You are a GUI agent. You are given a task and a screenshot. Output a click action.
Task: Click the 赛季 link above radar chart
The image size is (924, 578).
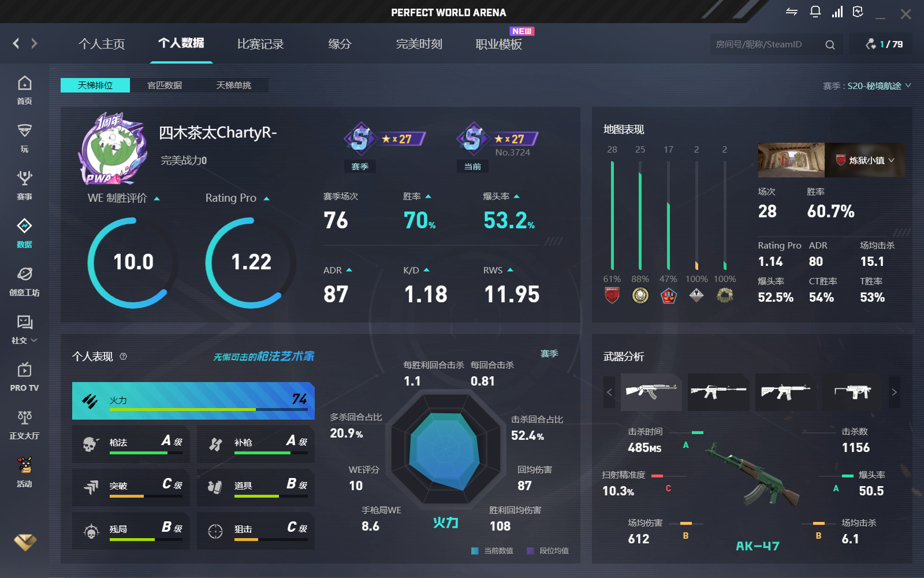(x=549, y=354)
